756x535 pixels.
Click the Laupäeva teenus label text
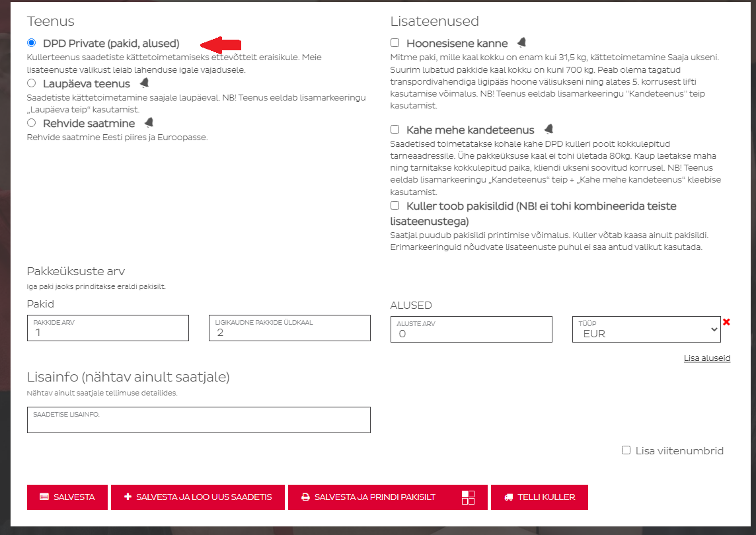pos(87,83)
